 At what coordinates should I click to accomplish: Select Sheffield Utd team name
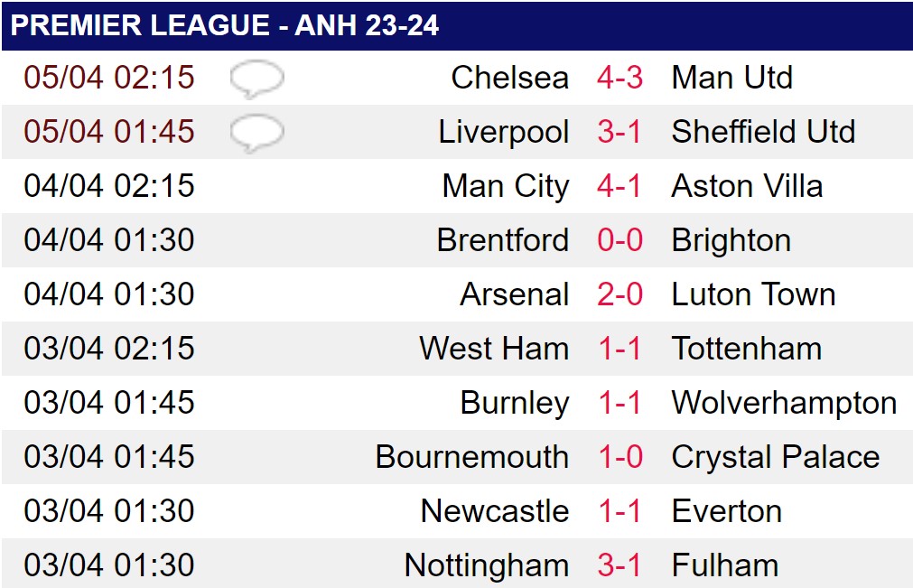763,132
